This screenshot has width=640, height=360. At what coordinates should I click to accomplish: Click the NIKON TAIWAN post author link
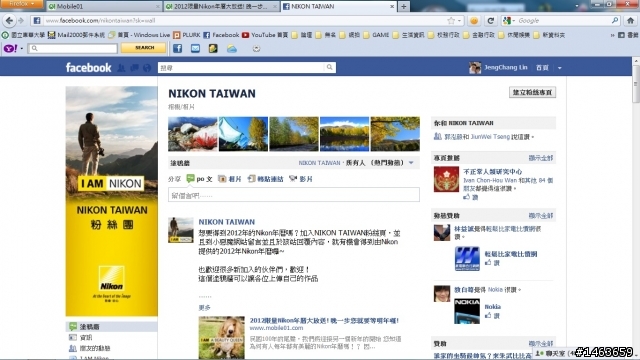click(x=227, y=222)
